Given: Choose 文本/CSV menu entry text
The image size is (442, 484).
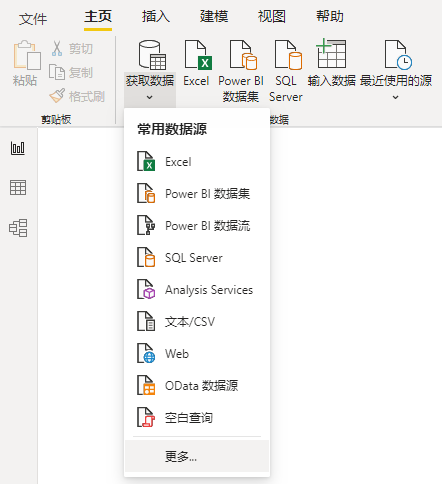Looking at the screenshot, I should pyautogui.click(x=190, y=322).
